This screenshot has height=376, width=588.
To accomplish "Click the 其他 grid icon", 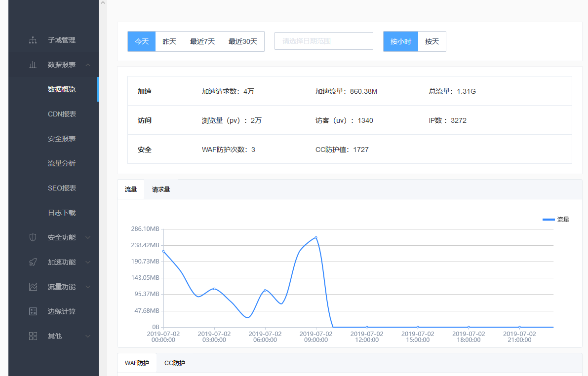I will [x=33, y=336].
